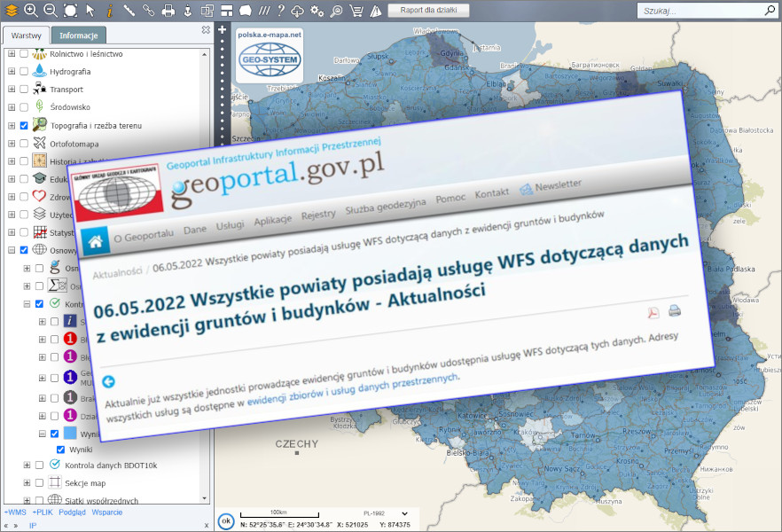Expand the Rolnictwo i leśnictwo group

point(12,53)
